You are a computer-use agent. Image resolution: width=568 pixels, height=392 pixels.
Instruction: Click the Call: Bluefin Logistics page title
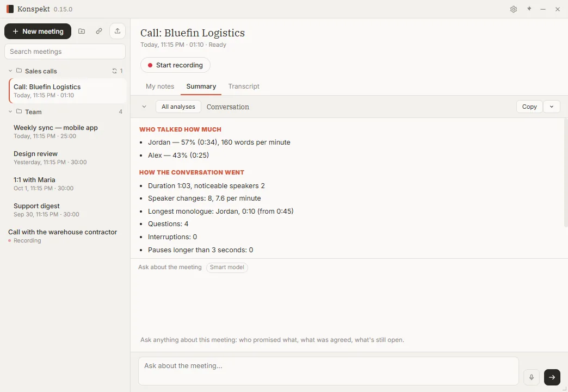(x=193, y=33)
